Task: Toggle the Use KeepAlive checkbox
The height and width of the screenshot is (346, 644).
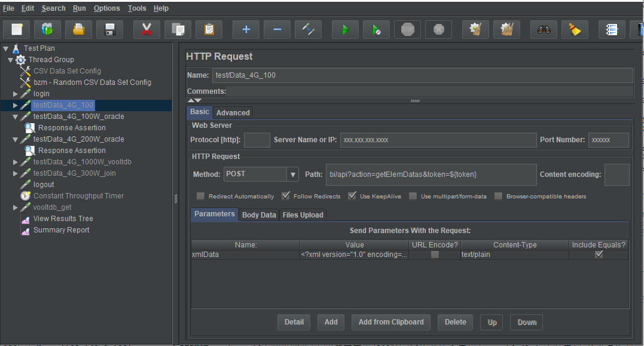Action: (352, 196)
